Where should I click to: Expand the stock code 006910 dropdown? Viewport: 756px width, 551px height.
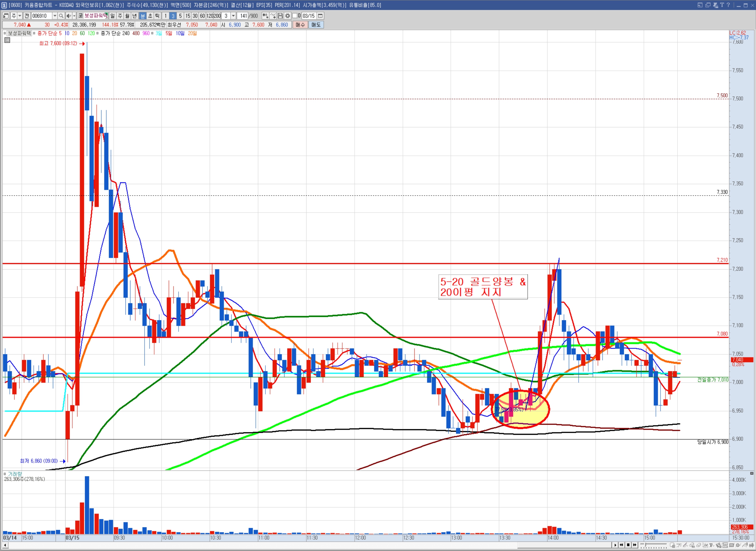[x=55, y=16]
